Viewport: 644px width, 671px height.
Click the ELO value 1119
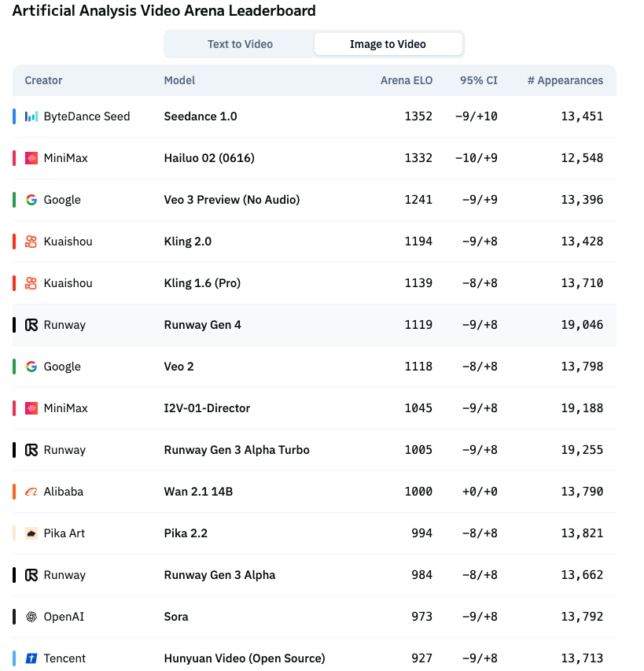[418, 325]
